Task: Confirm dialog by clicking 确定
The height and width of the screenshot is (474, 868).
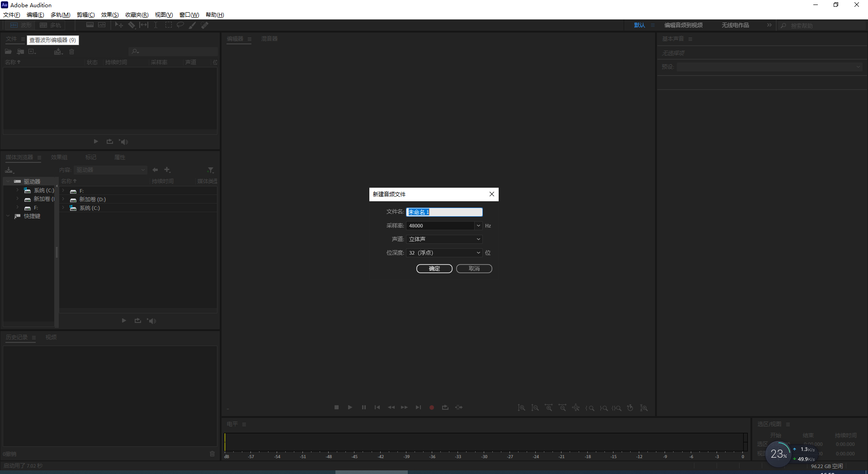Action: [434, 268]
